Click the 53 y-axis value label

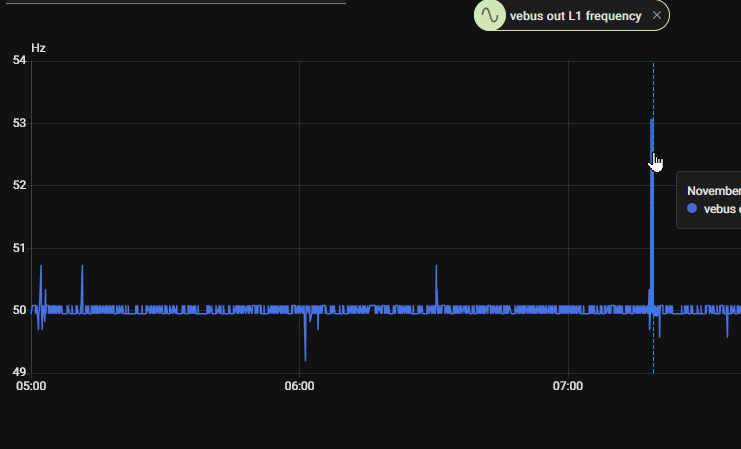click(x=19, y=123)
